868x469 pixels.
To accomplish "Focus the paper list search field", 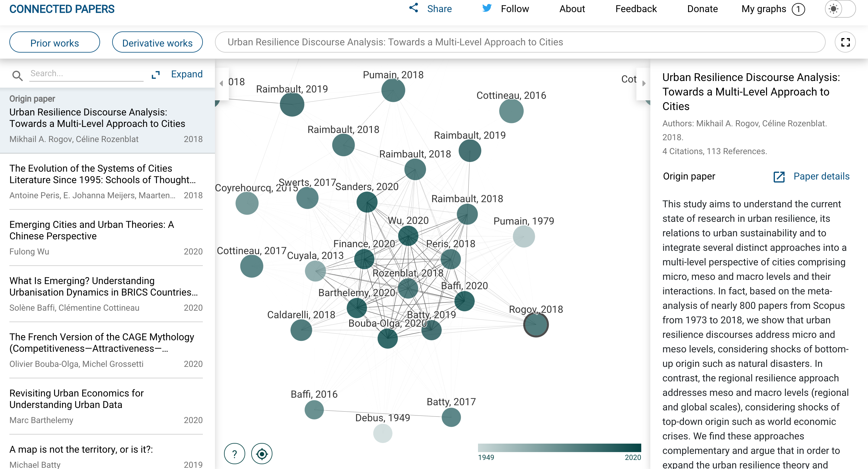I will 86,74.
